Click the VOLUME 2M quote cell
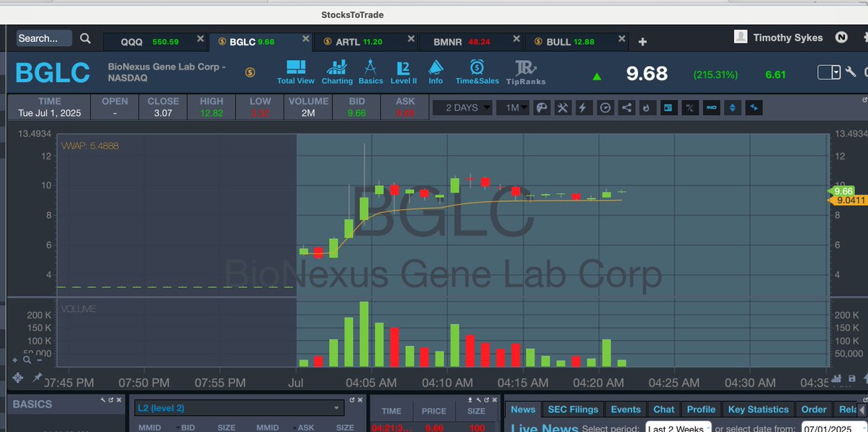The width and height of the screenshot is (868, 432). click(x=308, y=107)
